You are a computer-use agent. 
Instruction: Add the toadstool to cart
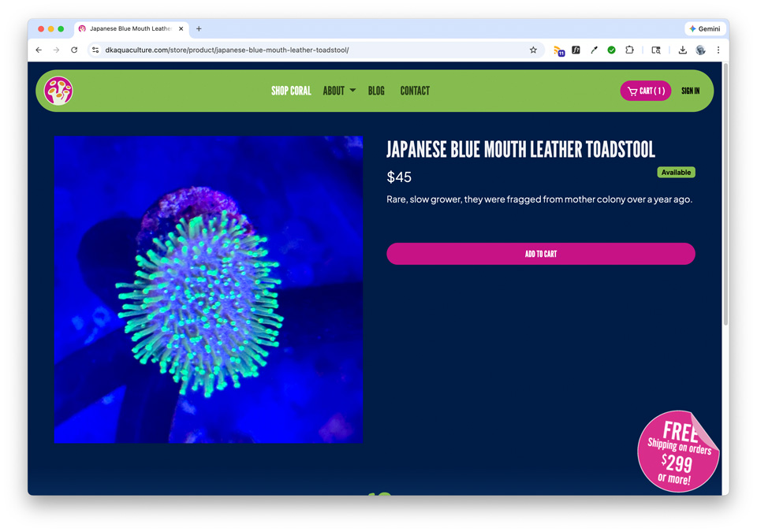[541, 254]
